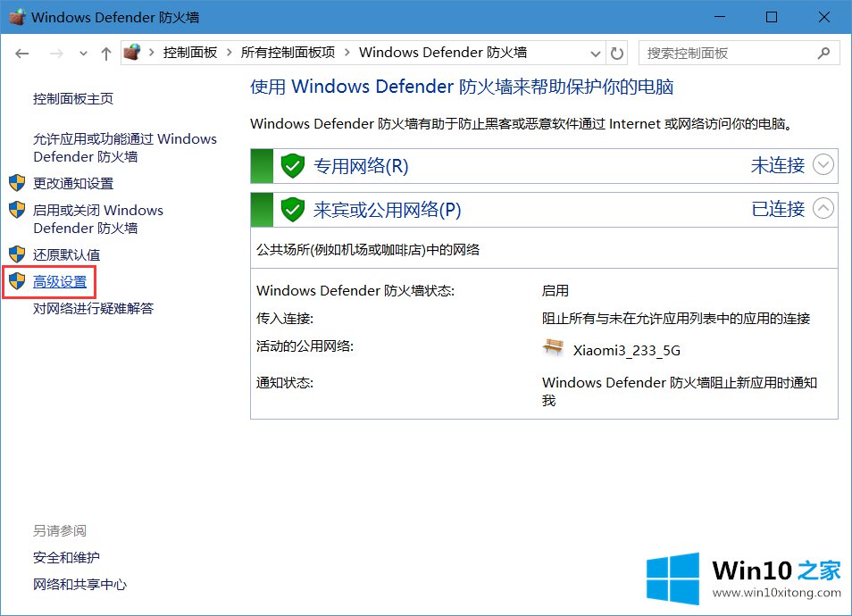The image size is (852, 616).
Task: Maximize the firewall window
Action: tap(772, 17)
